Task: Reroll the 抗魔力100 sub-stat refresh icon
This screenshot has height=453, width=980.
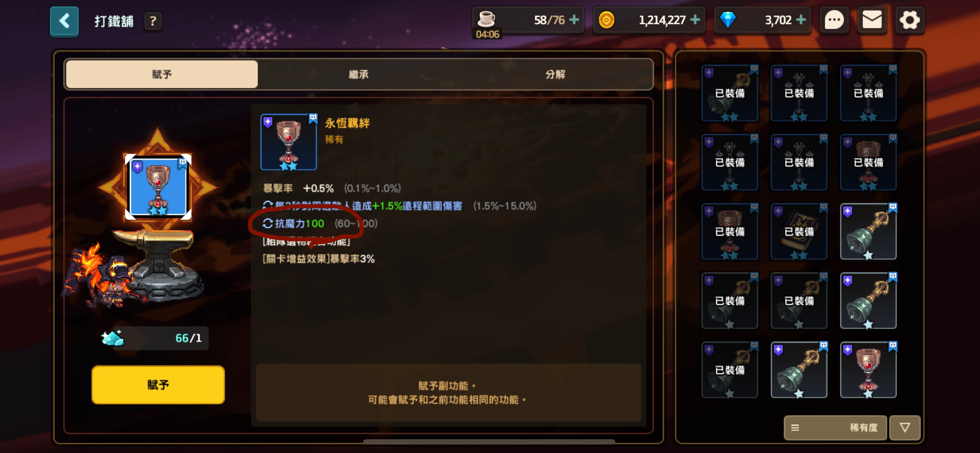Action: 267,223
